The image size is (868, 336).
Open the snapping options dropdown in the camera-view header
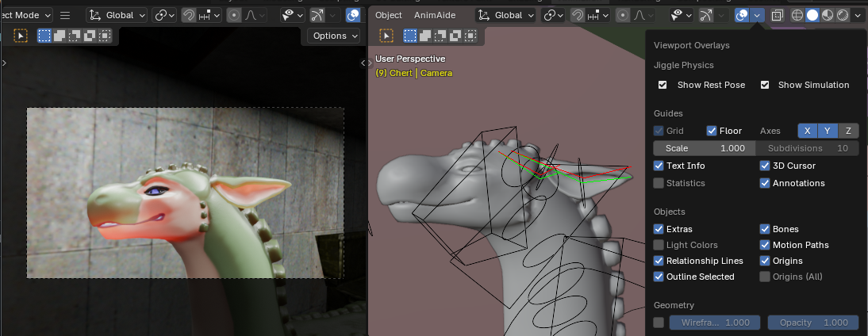coord(209,16)
